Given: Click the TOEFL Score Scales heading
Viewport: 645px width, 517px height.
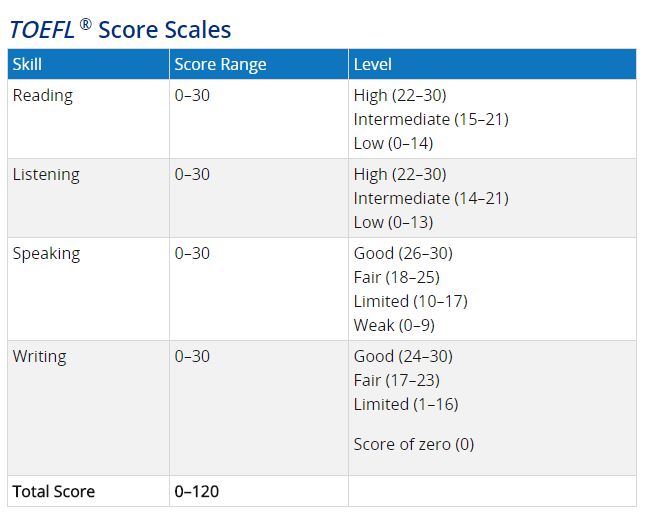Looking at the screenshot, I should click(x=120, y=29).
